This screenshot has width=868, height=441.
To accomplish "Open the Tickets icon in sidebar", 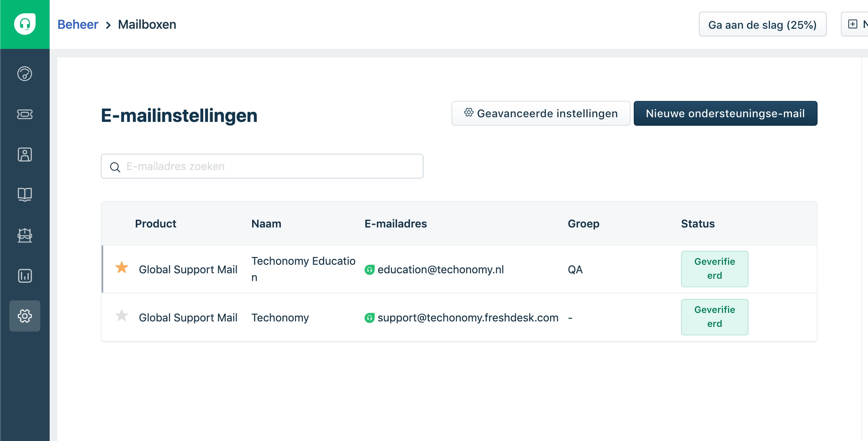I will (25, 114).
